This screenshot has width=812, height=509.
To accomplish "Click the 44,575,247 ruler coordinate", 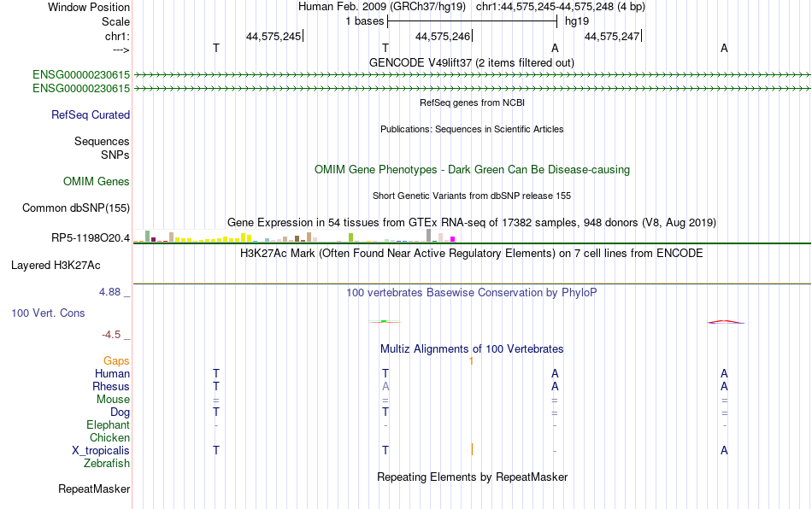I will click(x=612, y=36).
